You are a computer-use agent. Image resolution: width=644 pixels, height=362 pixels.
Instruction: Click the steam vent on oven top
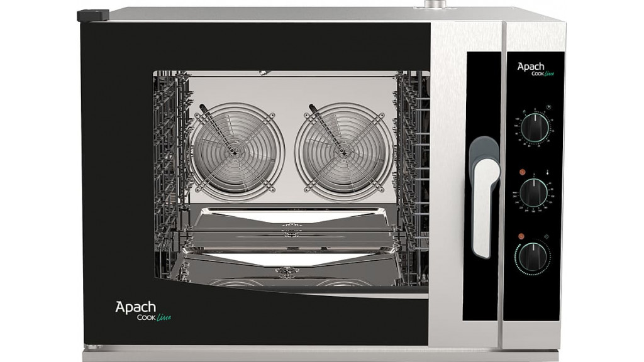(x=433, y=5)
